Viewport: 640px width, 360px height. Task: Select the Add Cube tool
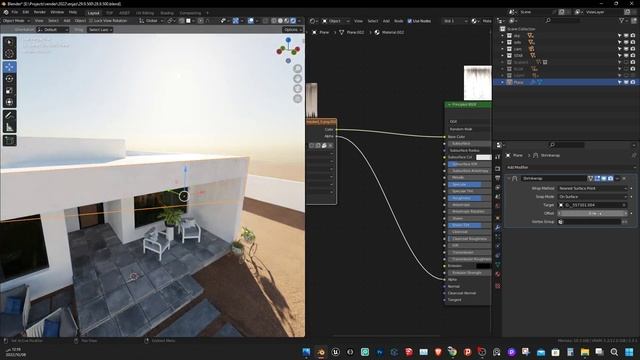[x=9, y=140]
